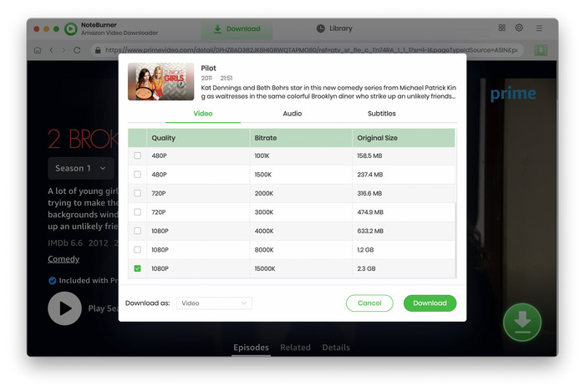Viewport: 585px width, 392px height.
Task: Check the 480P 1500K quality row
Action: (137, 174)
